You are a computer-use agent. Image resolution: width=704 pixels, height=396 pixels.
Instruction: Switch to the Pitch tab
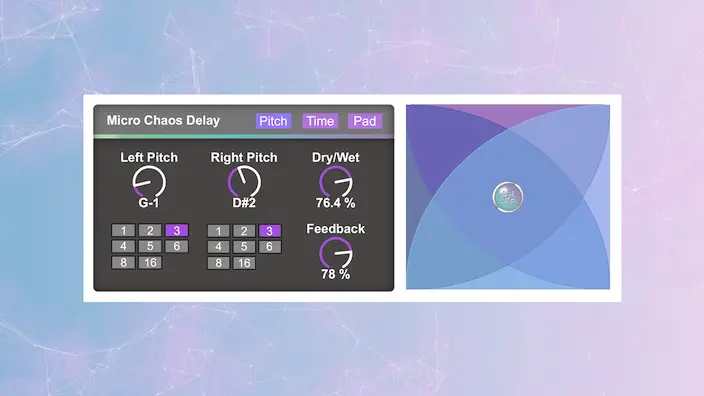tap(273, 121)
